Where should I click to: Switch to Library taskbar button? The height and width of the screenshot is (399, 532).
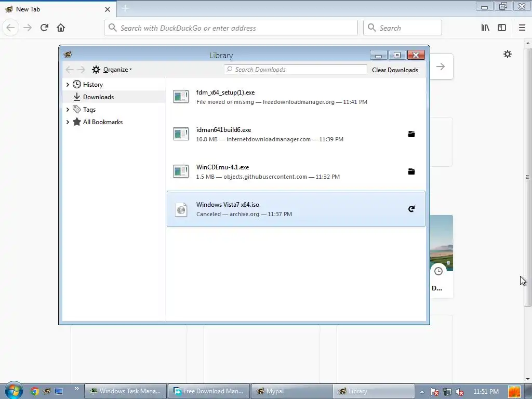point(374,391)
